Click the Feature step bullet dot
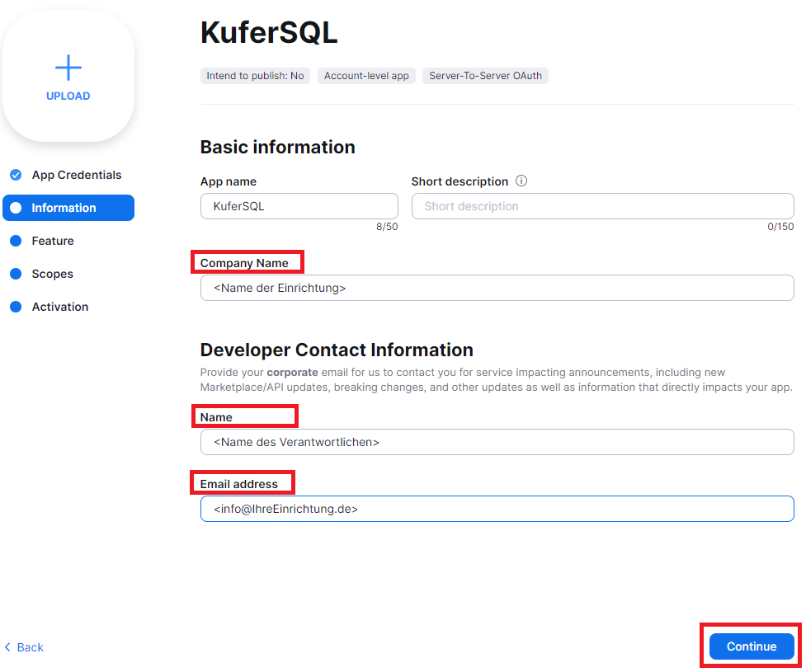Image resolution: width=806 pixels, height=672 pixels. (16, 241)
